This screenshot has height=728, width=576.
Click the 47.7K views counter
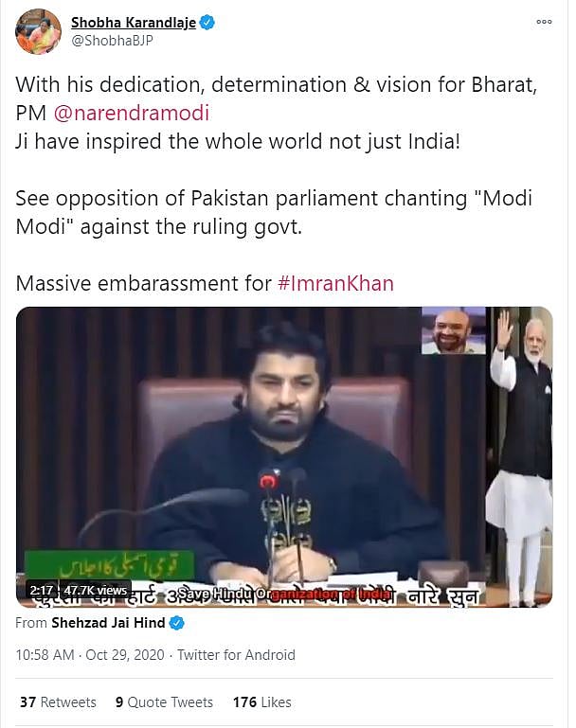pyautogui.click(x=96, y=590)
